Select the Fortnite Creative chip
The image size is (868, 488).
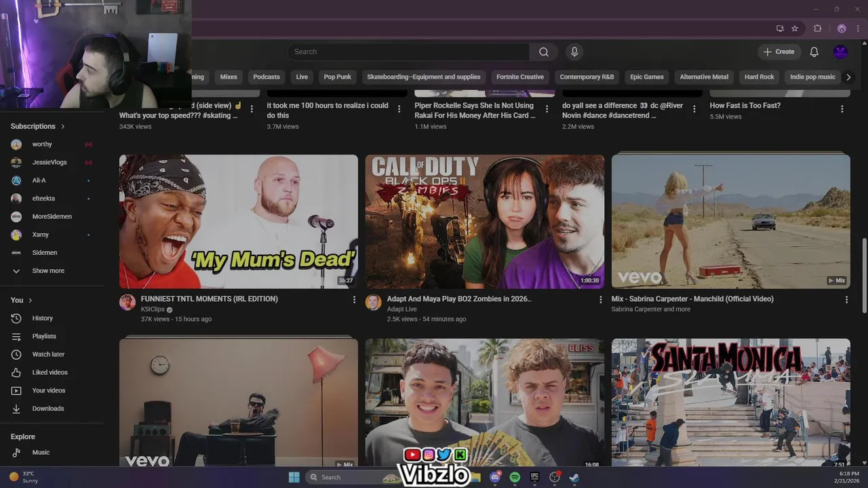(x=520, y=77)
